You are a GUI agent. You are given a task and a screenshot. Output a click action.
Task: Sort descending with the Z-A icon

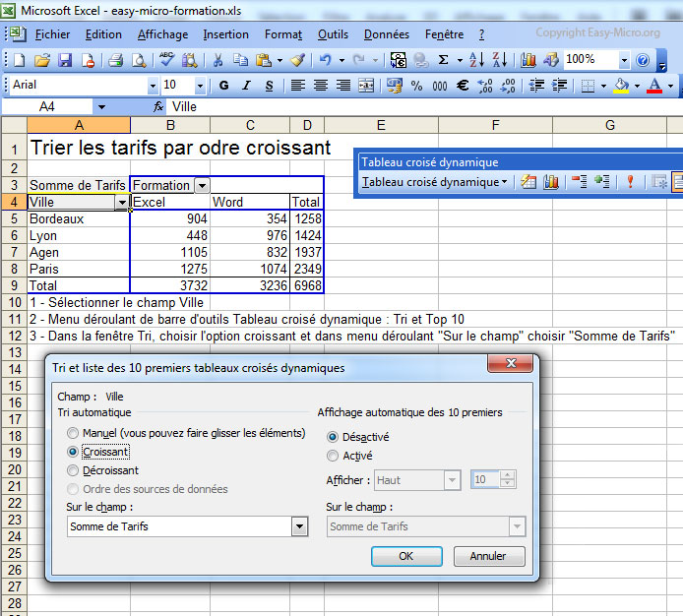click(500, 60)
